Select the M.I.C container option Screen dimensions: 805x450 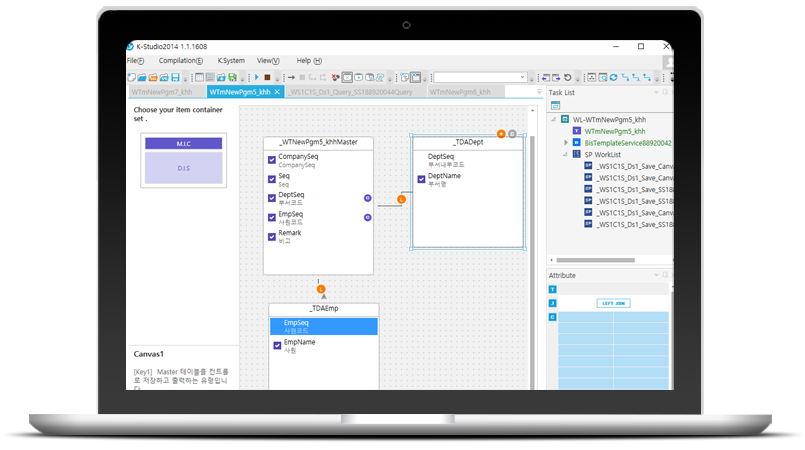click(x=183, y=144)
